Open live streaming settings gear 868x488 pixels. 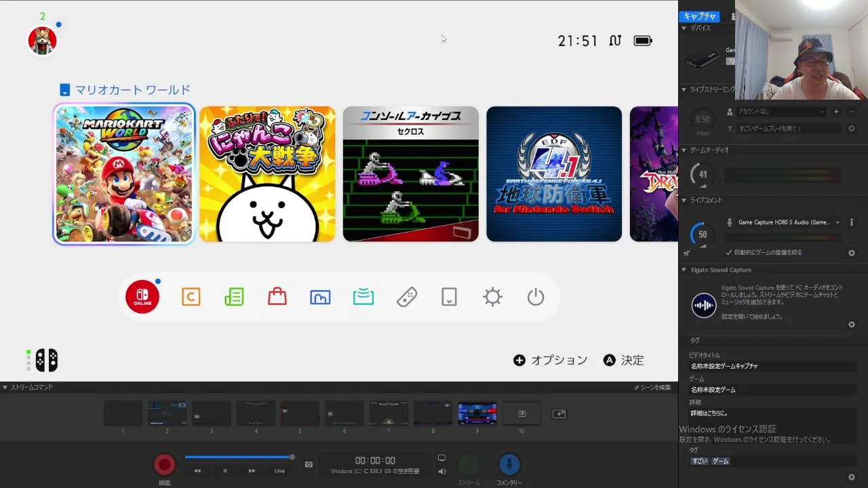(x=852, y=128)
